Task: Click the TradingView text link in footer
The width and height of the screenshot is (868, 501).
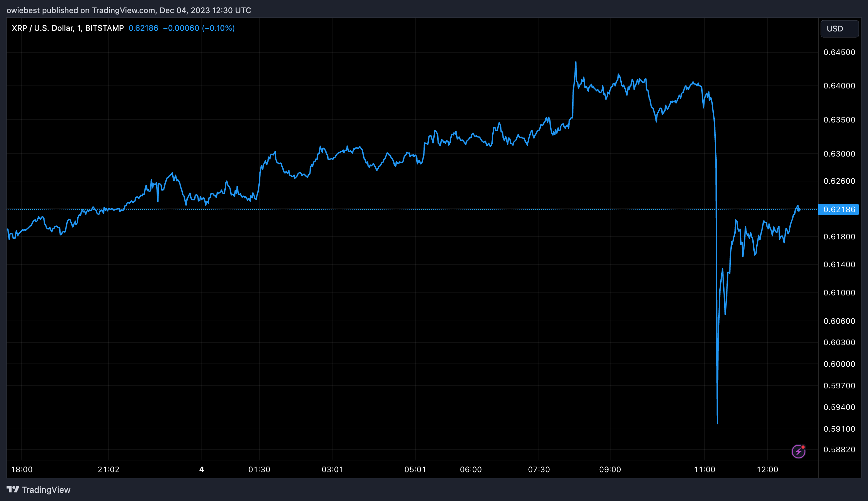Action: pyautogui.click(x=46, y=490)
